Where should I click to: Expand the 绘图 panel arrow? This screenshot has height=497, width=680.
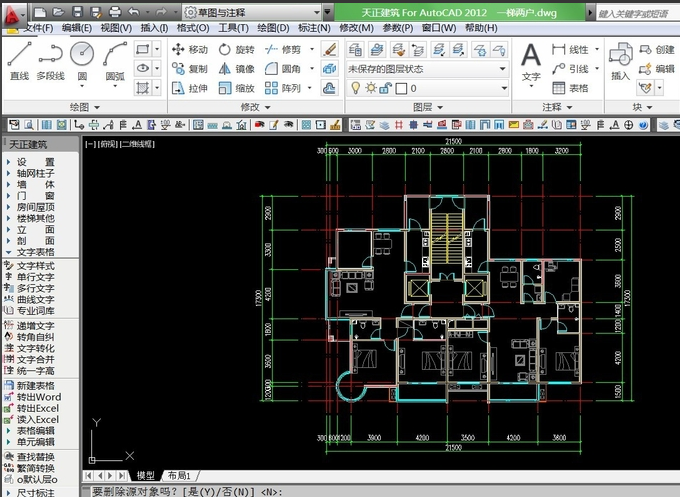[x=97, y=107]
